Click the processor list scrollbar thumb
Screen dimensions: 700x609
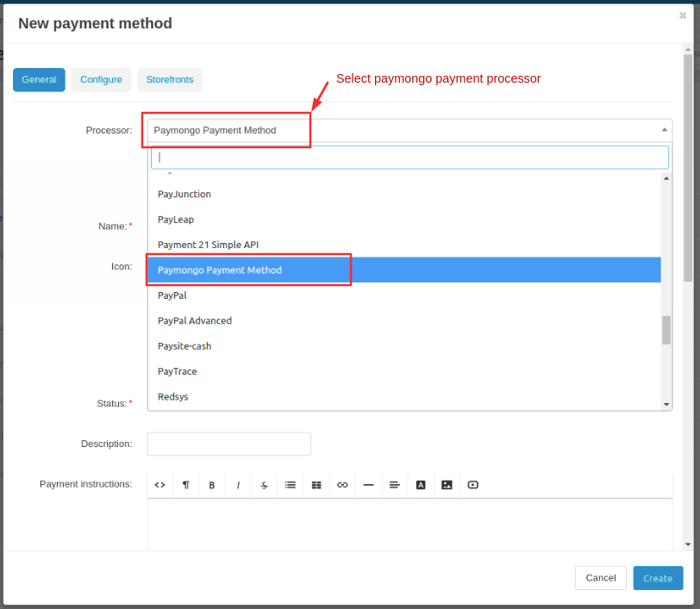click(666, 330)
